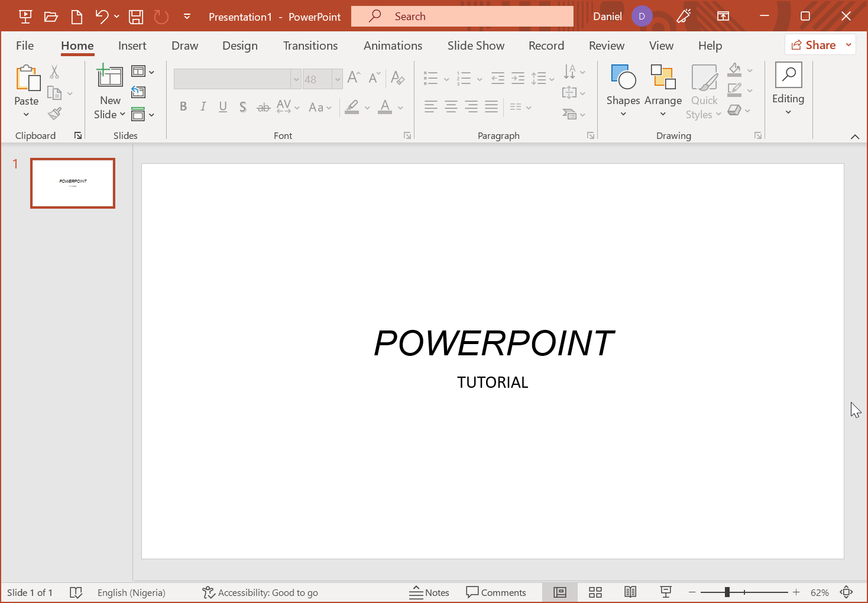
Task: Click Accessibility: Good to go
Action: 260,592
